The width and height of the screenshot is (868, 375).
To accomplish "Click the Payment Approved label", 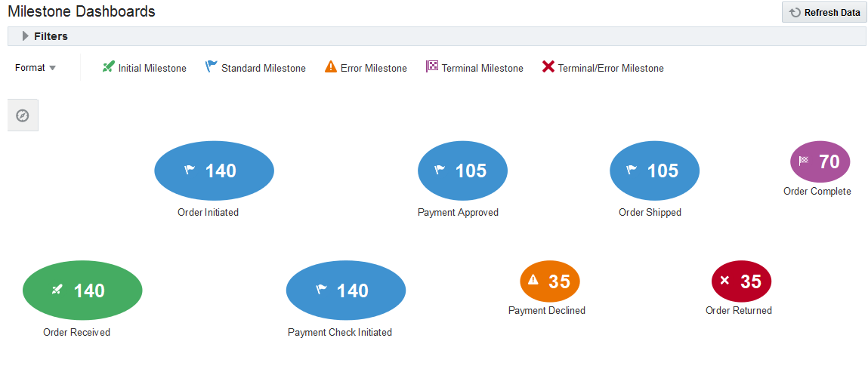I will [x=458, y=212].
